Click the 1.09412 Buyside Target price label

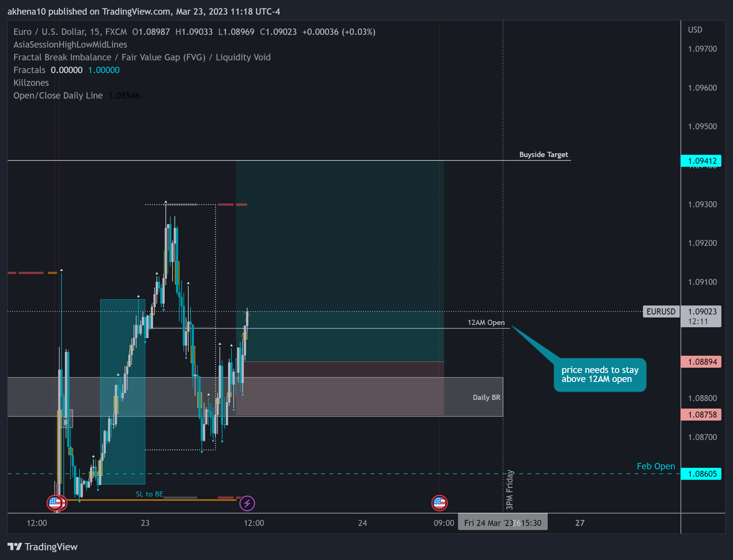701,161
